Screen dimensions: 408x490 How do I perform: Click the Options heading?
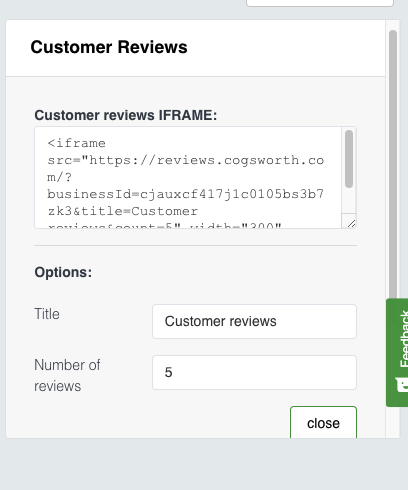coord(63,272)
